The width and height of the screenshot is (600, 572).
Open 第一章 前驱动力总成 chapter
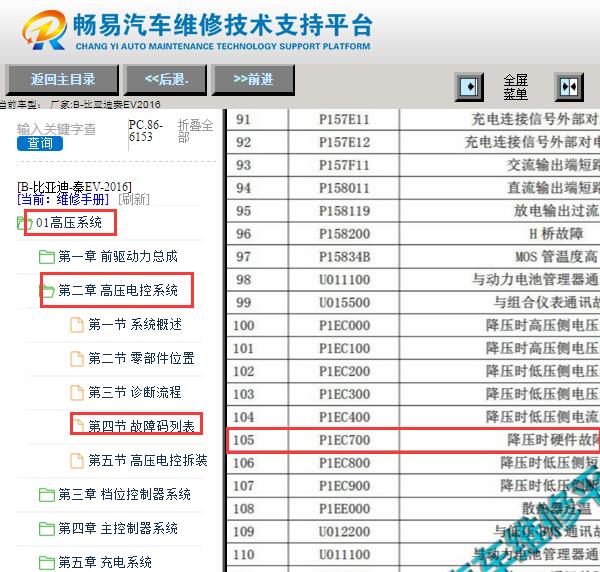(x=118, y=256)
